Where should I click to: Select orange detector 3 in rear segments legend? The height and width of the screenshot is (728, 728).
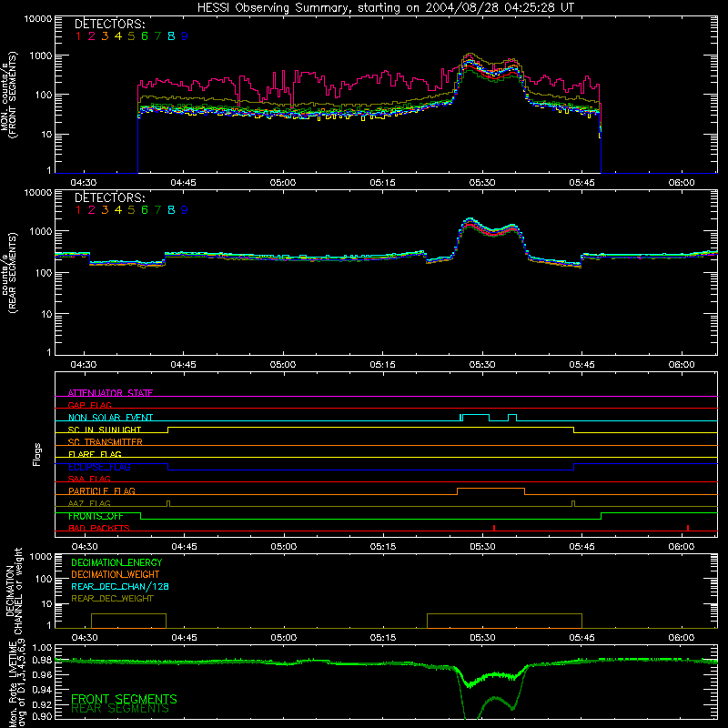(x=105, y=210)
